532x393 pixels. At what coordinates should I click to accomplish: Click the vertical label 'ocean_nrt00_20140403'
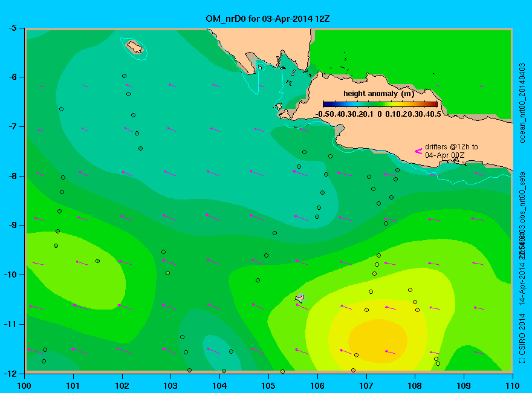coord(522,103)
